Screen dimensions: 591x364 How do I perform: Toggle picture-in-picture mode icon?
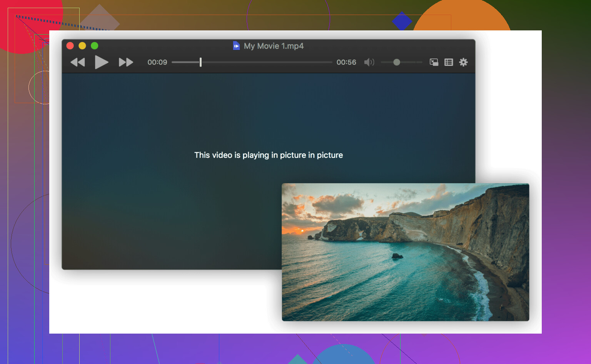pyautogui.click(x=434, y=62)
